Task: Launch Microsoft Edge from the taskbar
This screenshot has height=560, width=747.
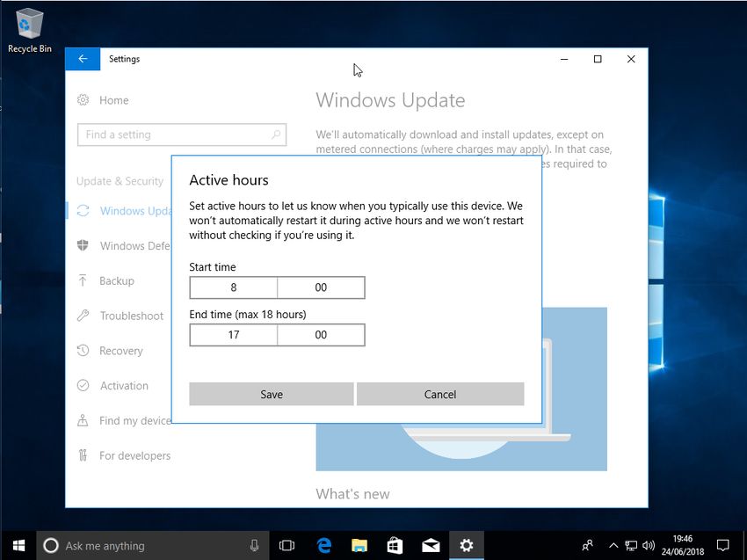Action: pyautogui.click(x=324, y=545)
